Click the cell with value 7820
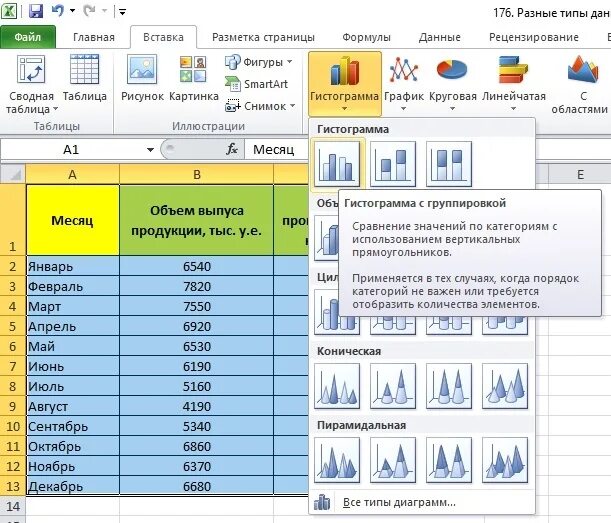This screenshot has width=611, height=523. click(197, 286)
